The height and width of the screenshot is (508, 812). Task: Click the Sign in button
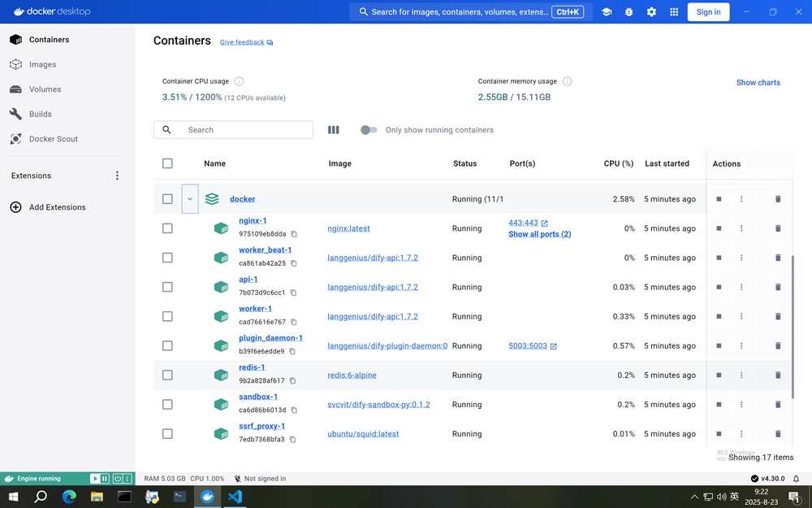[x=708, y=12]
